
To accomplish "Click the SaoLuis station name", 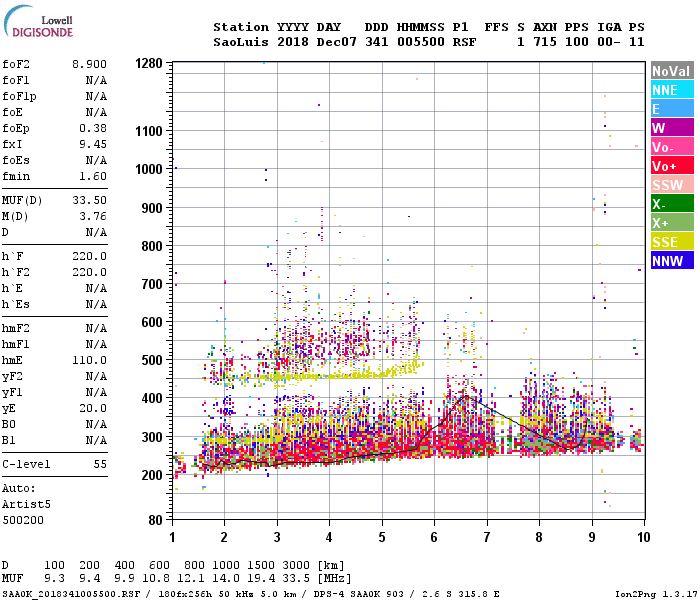I will [241, 42].
